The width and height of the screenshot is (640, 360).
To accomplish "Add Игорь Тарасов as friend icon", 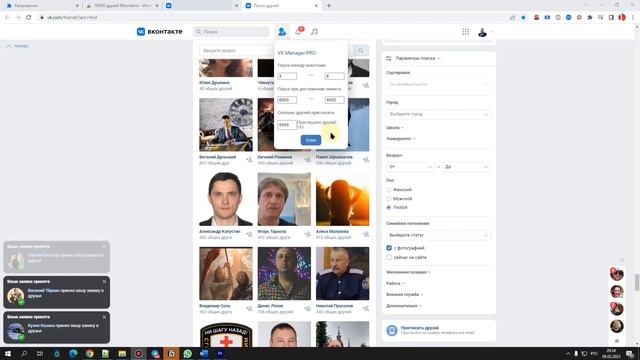I will coord(307,234).
